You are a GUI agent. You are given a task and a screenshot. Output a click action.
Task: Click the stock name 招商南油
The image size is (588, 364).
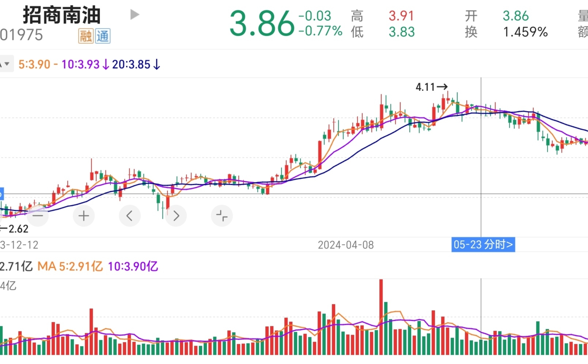click(62, 15)
